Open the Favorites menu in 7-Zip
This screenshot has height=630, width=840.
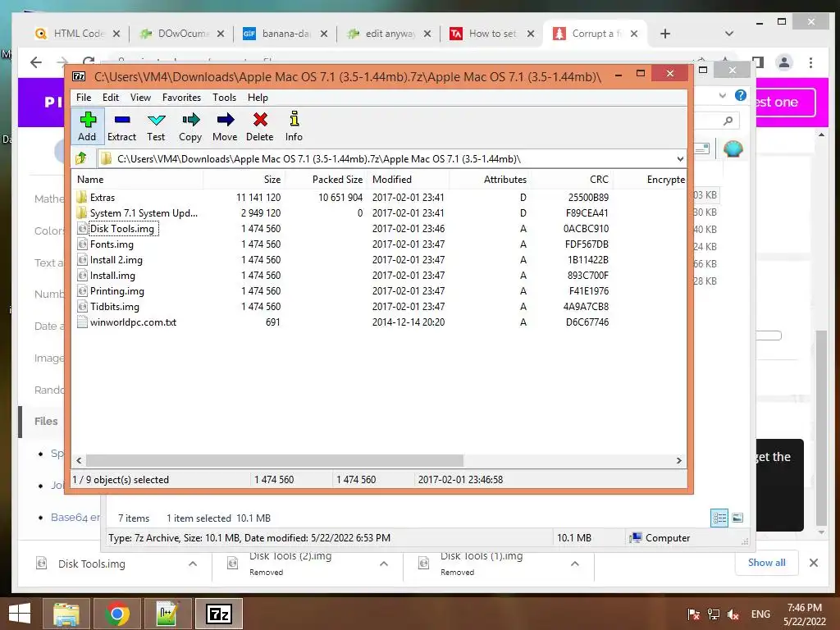click(181, 98)
